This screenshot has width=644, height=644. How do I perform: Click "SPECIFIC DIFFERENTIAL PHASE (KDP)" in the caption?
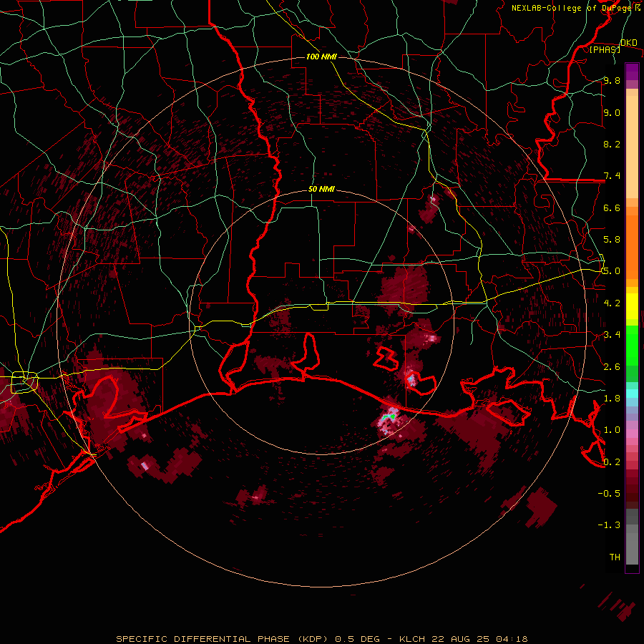tap(223, 639)
